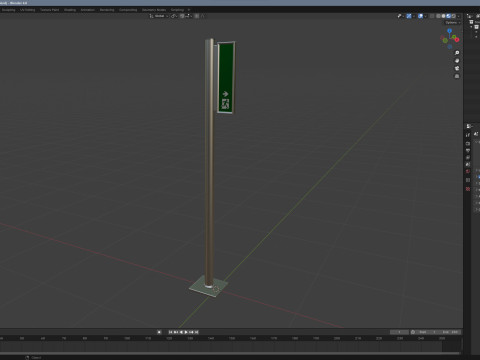Viewport: 480px width, 360px height.
Task: Switch to the Sculpting workspace tab
Action: click(8, 10)
